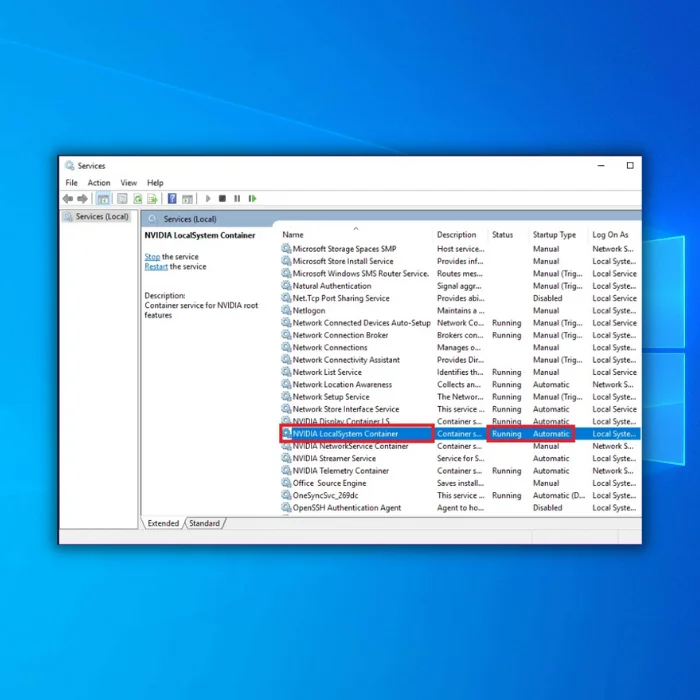The width and height of the screenshot is (700, 700).
Task: Click gear icon beside OneSyncSvc_269dc
Action: 286,495
